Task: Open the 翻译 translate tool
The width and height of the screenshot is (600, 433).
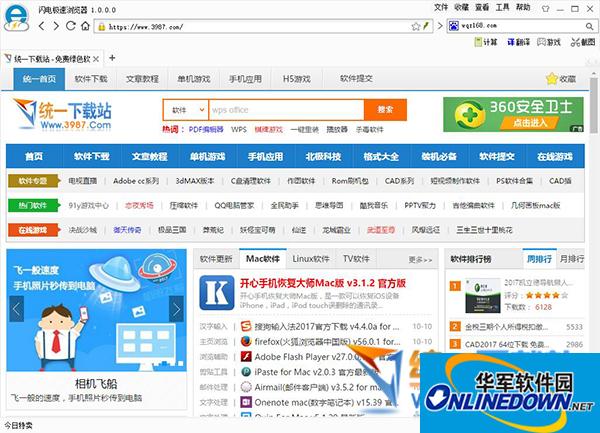Action: point(518,42)
